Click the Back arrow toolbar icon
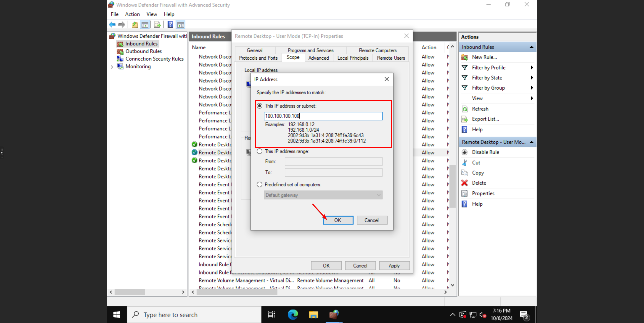 [112, 25]
